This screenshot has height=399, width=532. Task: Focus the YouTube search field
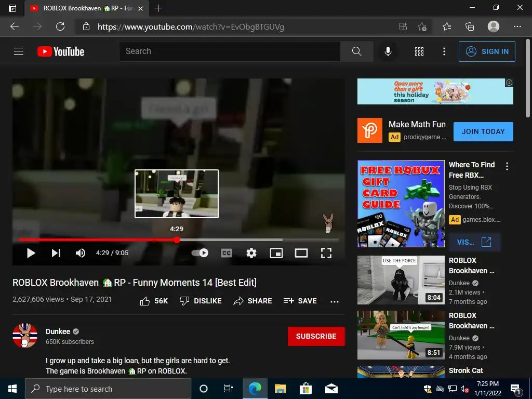(229, 51)
